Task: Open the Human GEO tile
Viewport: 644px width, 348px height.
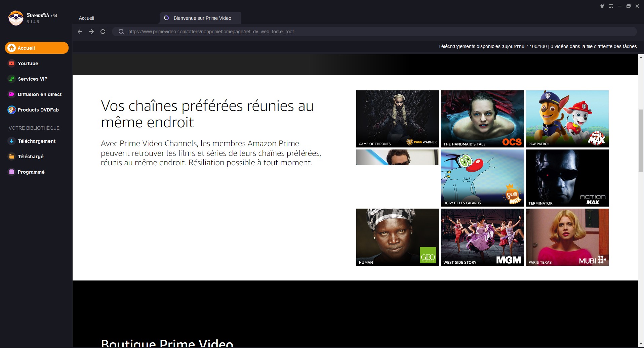Action: (397, 237)
